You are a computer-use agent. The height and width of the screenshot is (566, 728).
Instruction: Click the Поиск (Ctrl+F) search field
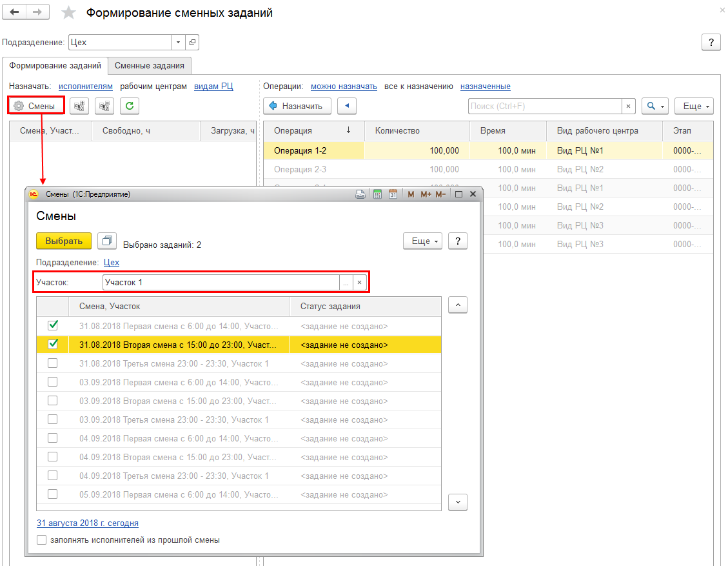tap(545, 106)
